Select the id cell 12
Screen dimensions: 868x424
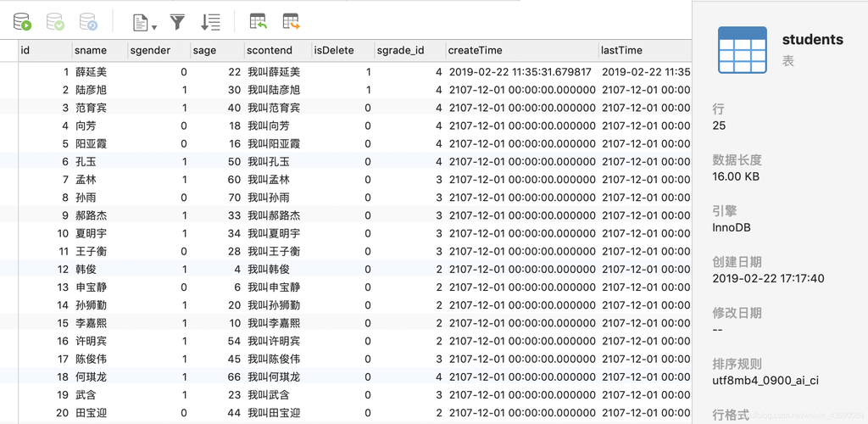63,270
